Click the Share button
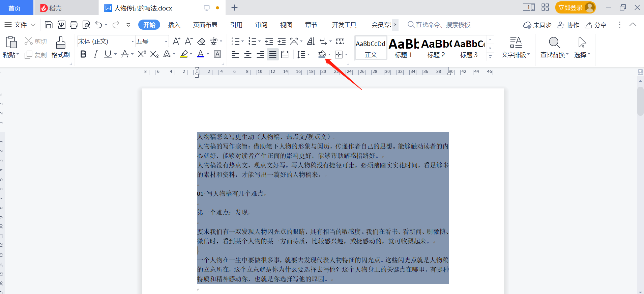 coord(596,25)
